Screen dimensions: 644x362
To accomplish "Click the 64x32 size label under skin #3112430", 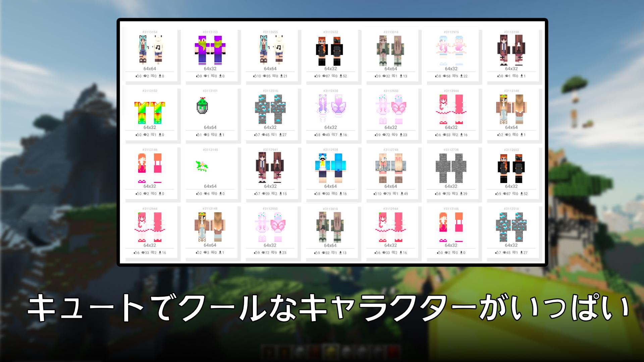I will click(x=330, y=127).
